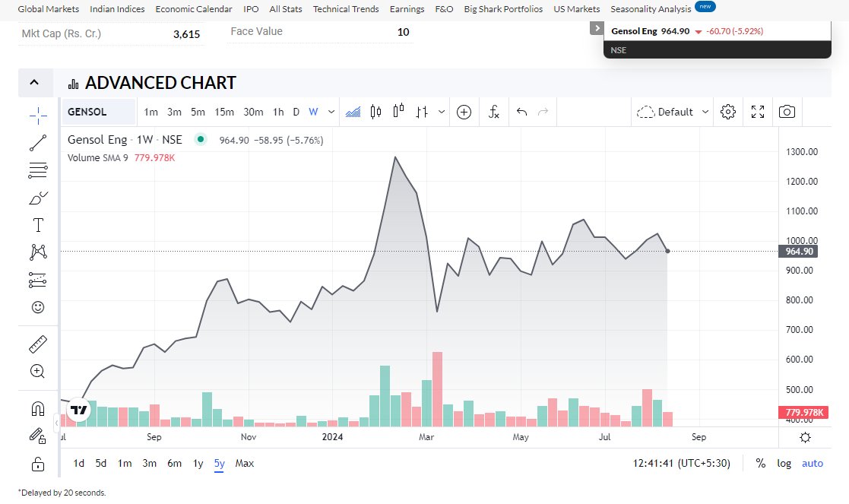
Task: Toggle magnet mode
Action: tap(38, 409)
